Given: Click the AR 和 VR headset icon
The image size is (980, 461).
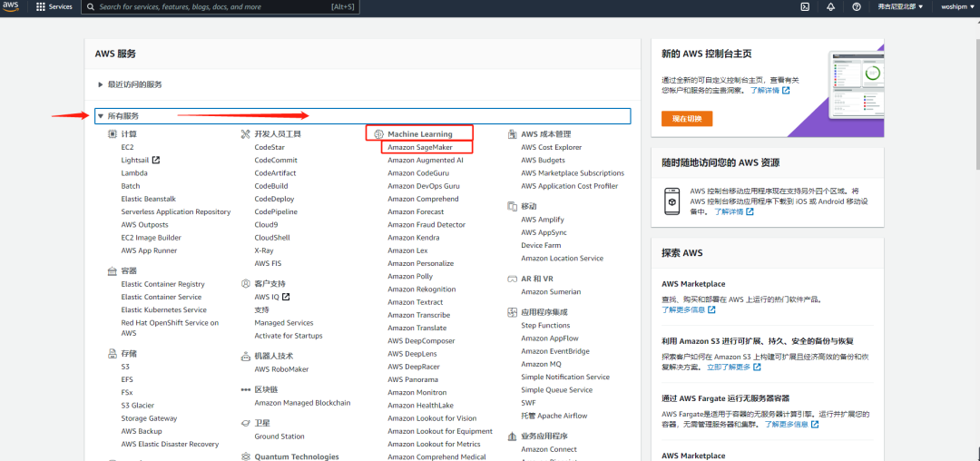Looking at the screenshot, I should coord(512,279).
